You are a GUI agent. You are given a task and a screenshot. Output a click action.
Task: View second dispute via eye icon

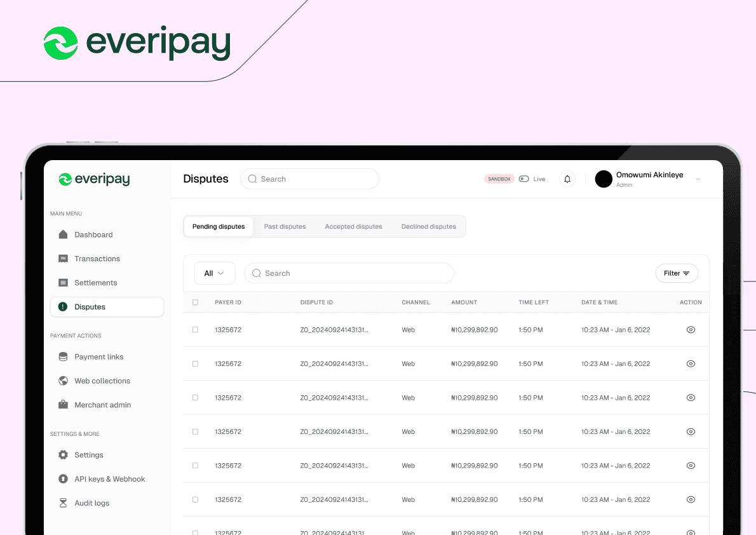tap(691, 363)
